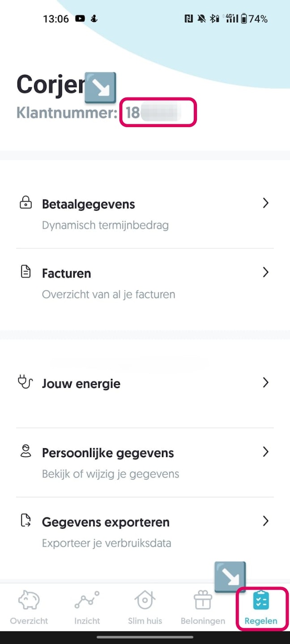
Task: Switch to the Beloningen tab label
Action: (x=203, y=621)
